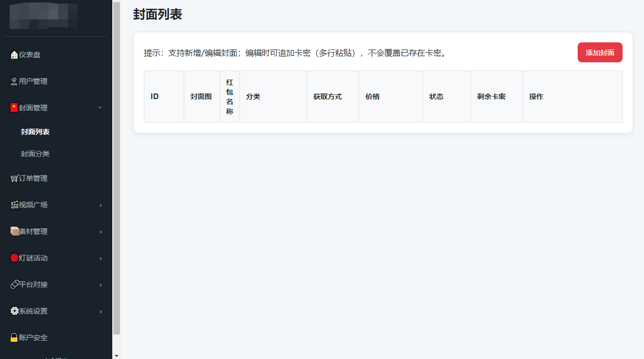Screen dimensions: 644x359
Task: Click the box icon beside 素材管理
Action: (x=14, y=231)
